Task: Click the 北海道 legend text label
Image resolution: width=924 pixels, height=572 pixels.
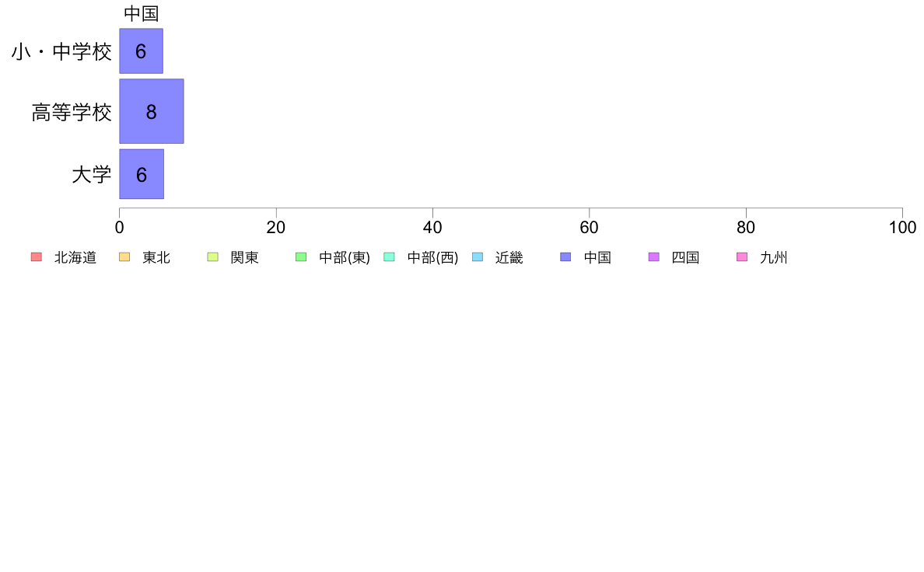Action: pos(75,257)
